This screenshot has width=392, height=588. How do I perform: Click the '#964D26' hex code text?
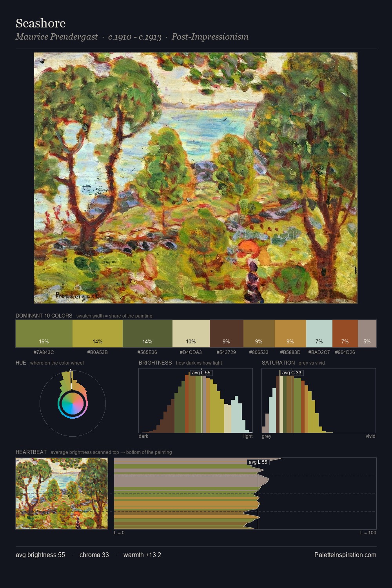(x=345, y=352)
